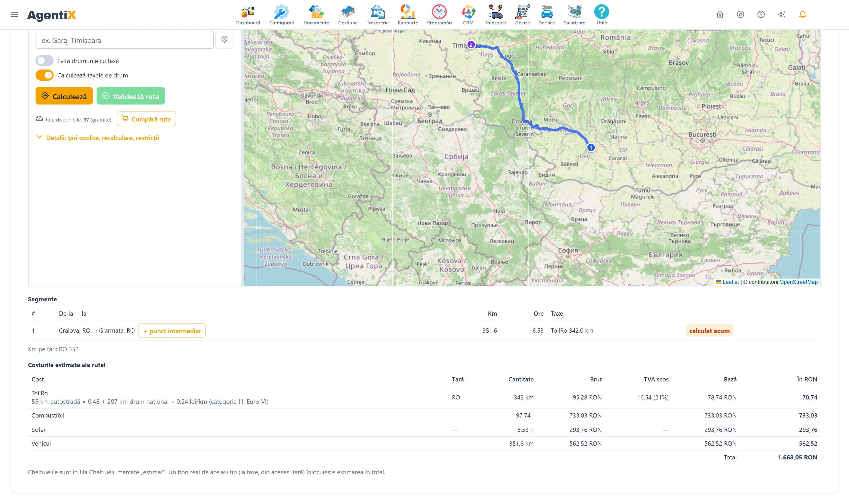Open notifications bell
Image resolution: width=849 pixels, height=504 pixels.
coord(802,14)
